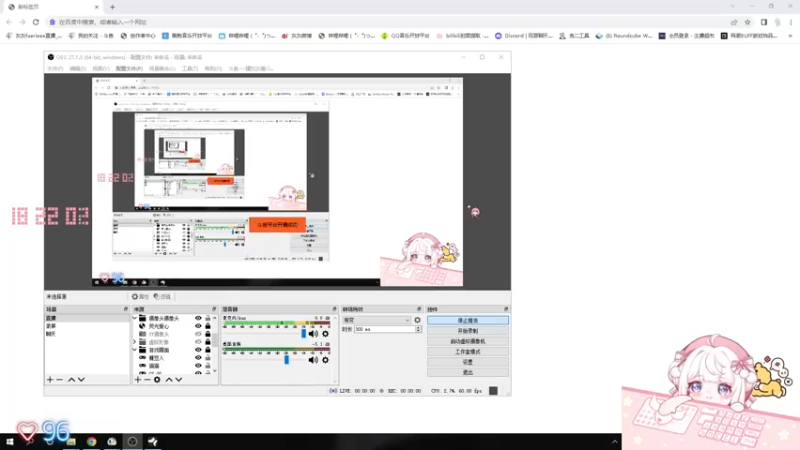Move the source down in Sources toolbar
This screenshot has height=450, width=800.
[x=179, y=380]
